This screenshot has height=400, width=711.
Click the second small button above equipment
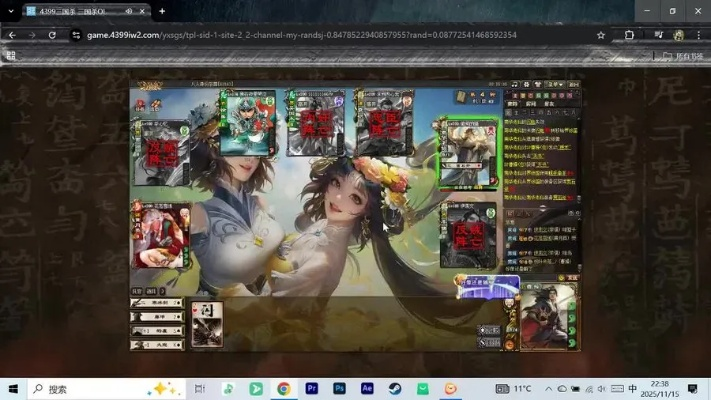pyautogui.click(x=151, y=291)
